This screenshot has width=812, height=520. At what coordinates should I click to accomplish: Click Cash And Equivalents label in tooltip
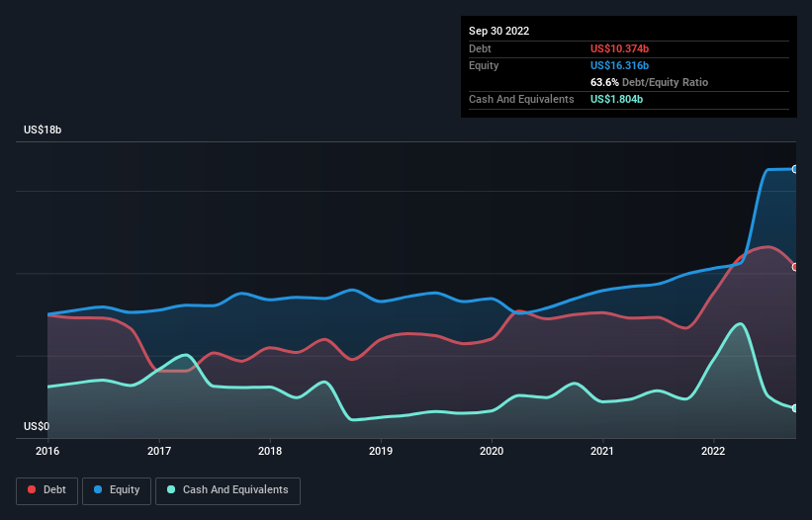tap(521, 99)
